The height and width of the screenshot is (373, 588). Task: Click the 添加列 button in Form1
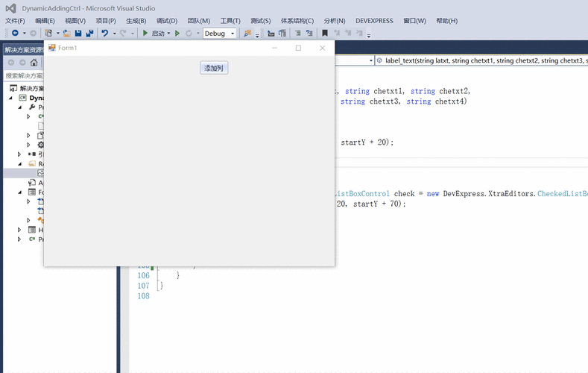pyautogui.click(x=214, y=68)
